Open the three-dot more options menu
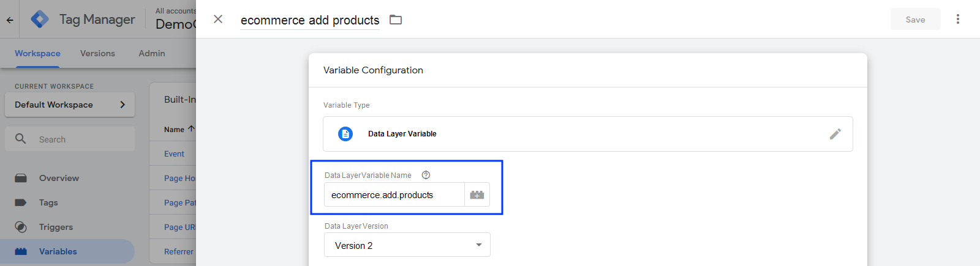This screenshot has height=266, width=980. pyautogui.click(x=957, y=20)
